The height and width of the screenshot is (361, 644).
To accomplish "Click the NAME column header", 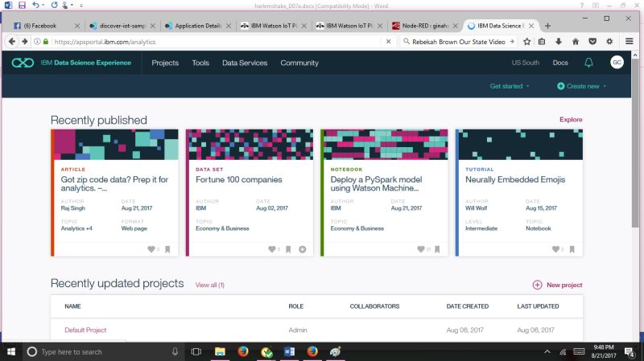I will click(x=72, y=306).
